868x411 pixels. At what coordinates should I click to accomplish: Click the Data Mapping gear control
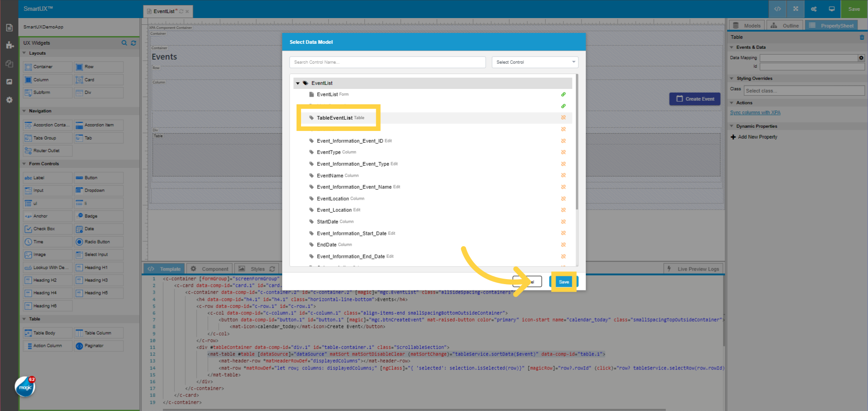(x=861, y=58)
